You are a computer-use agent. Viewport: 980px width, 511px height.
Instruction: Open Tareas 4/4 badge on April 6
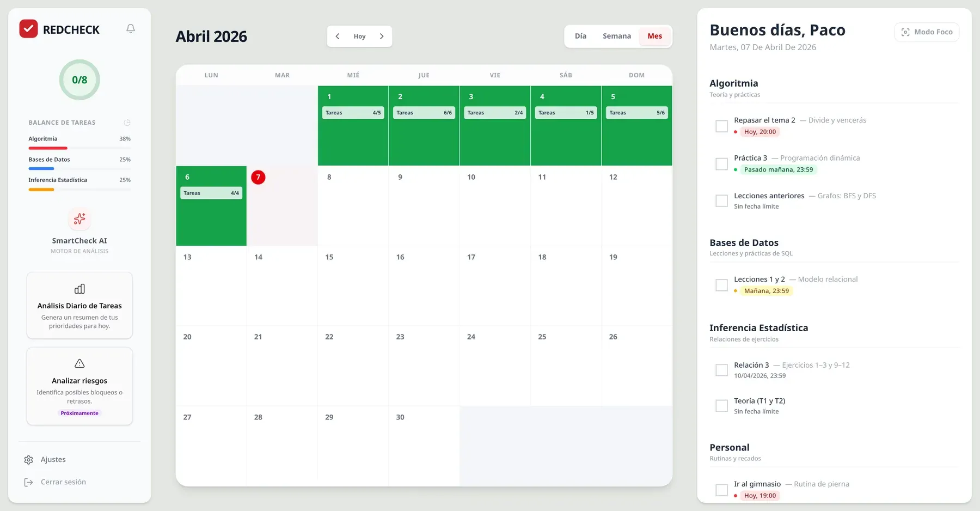pos(211,193)
